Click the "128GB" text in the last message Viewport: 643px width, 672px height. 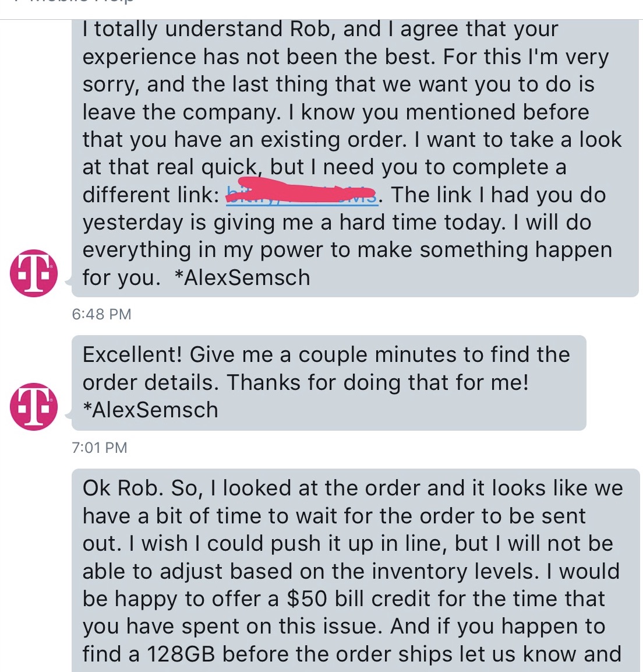(181, 654)
